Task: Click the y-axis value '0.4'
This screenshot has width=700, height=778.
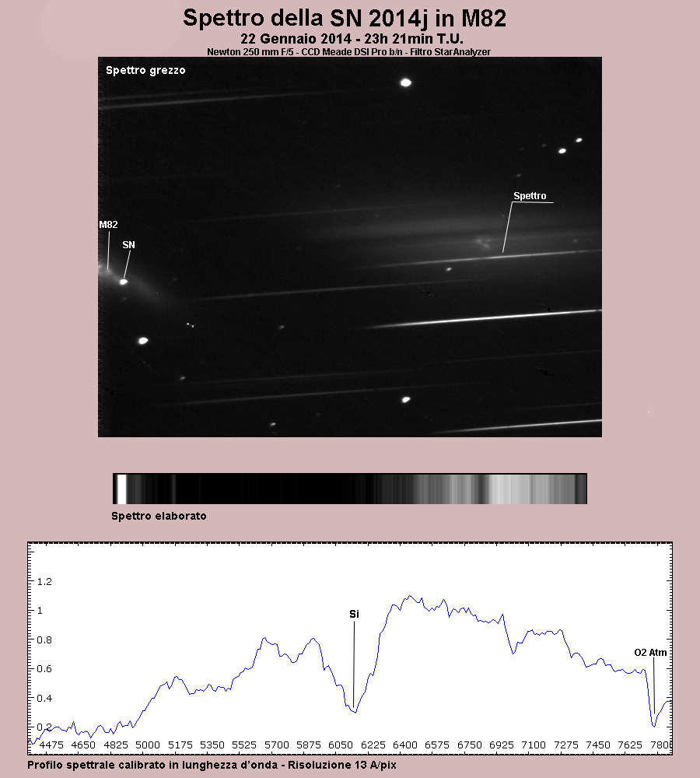Action: tap(44, 698)
